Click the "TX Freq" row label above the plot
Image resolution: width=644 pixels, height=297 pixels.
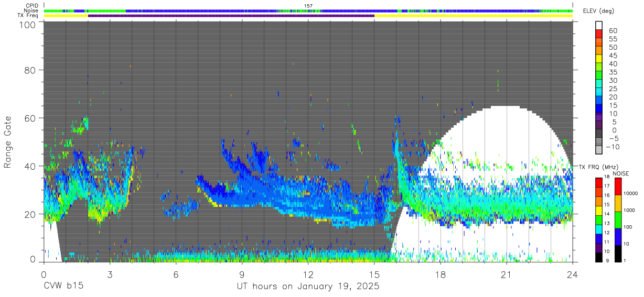(28, 16)
